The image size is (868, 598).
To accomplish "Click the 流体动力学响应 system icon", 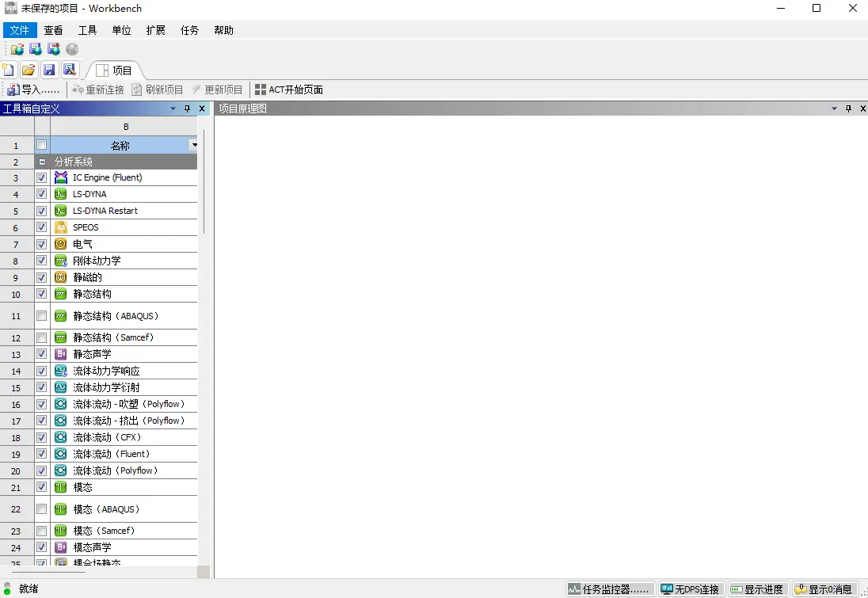I will 61,371.
